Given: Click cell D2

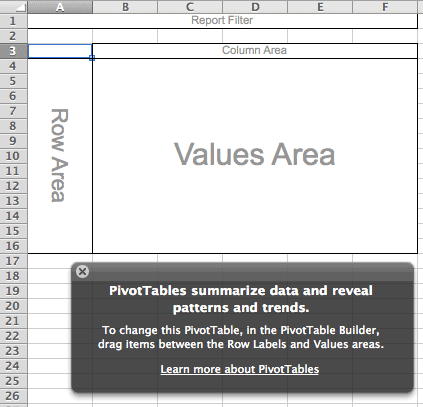Looking at the screenshot, I should click(x=255, y=36).
